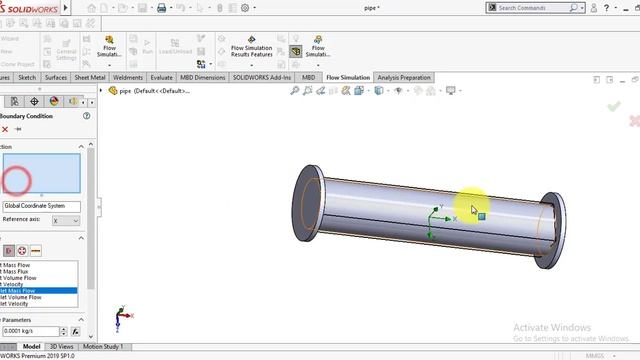Open the Reference axis X dropdown
Viewport: 640px width, 360px height.
[x=66, y=221]
